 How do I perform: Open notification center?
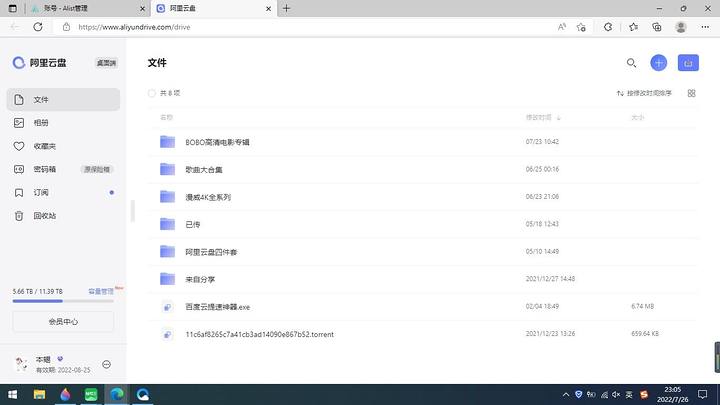(703, 394)
